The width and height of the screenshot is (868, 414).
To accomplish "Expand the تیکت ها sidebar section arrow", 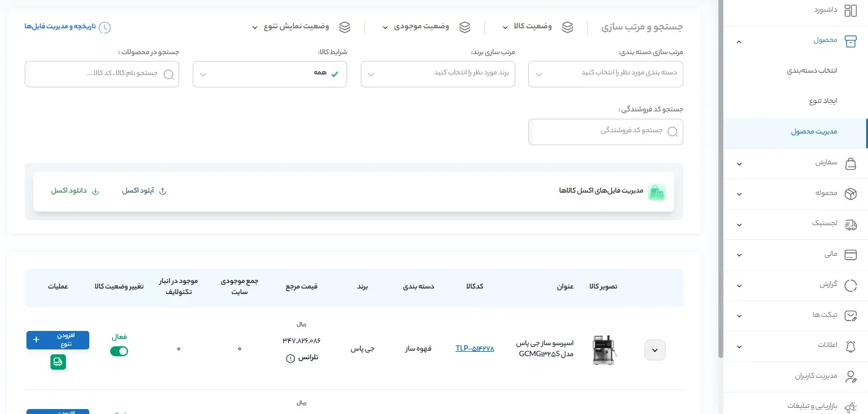I will (739, 316).
